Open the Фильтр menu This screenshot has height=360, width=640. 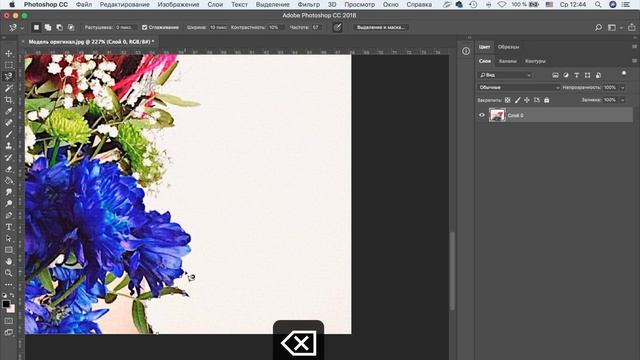click(x=309, y=4)
